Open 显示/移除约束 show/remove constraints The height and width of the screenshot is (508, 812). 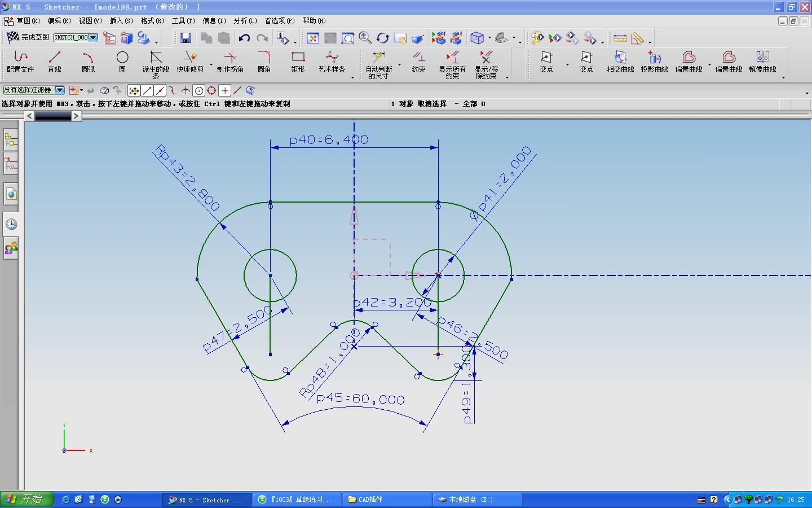(x=486, y=64)
